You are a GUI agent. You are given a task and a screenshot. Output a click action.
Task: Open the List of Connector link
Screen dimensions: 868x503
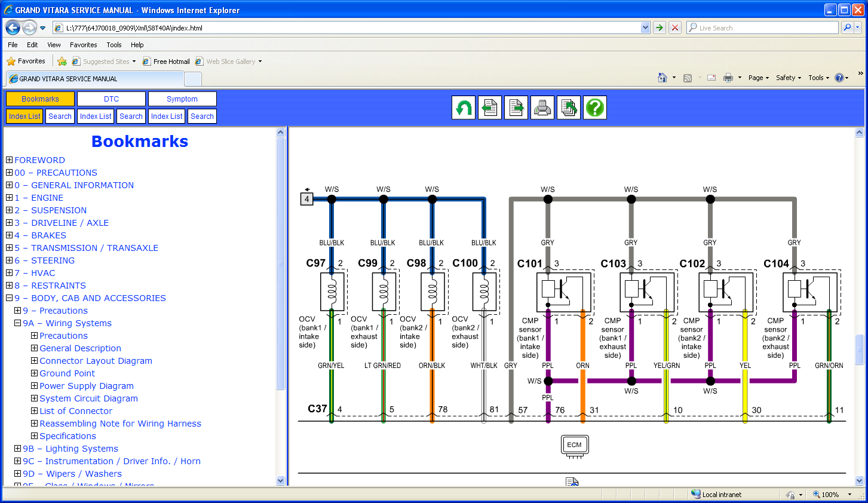pyautogui.click(x=76, y=411)
